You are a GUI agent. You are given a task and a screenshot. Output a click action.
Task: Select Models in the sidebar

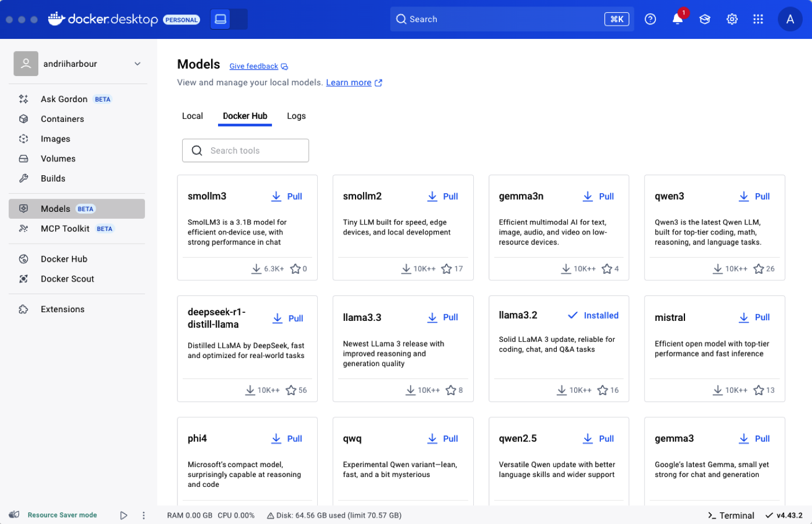tap(77, 209)
